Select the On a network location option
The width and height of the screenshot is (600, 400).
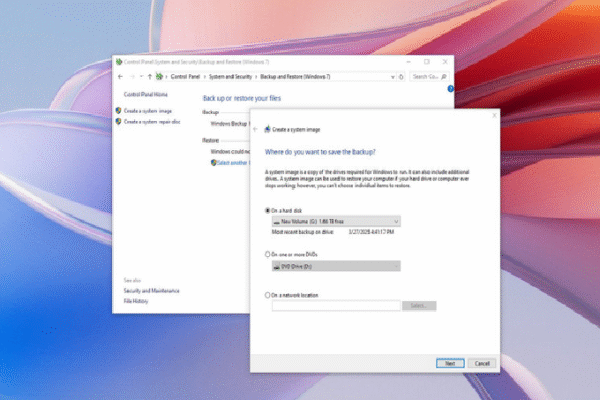[x=268, y=295]
